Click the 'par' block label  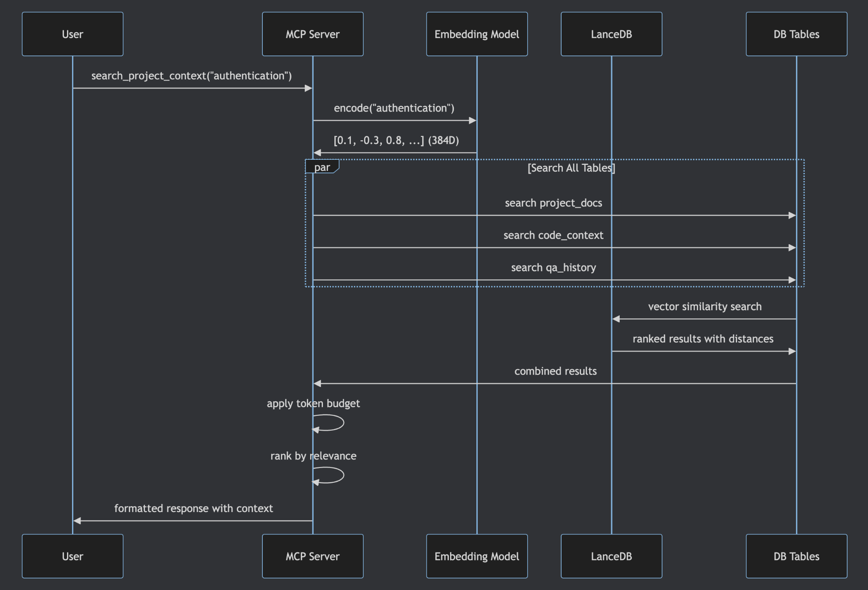pos(322,167)
